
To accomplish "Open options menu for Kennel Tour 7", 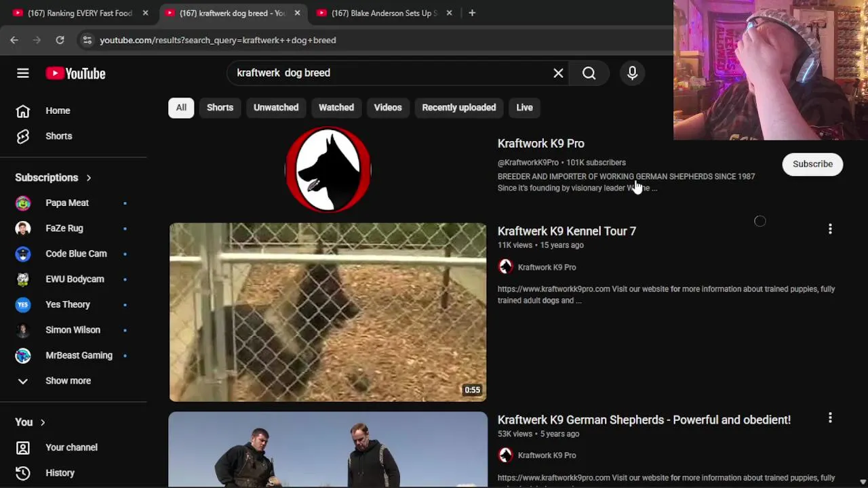I will [830, 230].
